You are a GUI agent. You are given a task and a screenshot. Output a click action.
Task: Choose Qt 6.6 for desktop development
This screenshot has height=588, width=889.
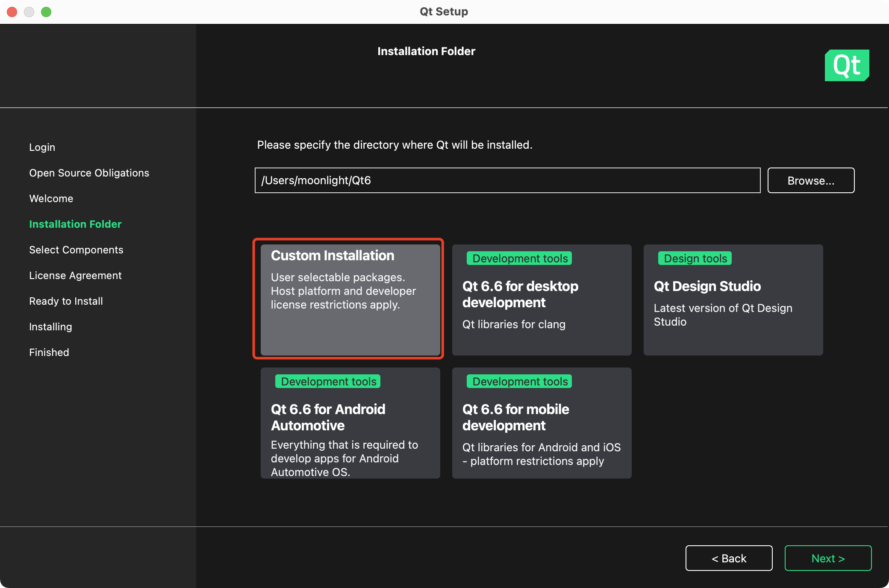542,300
